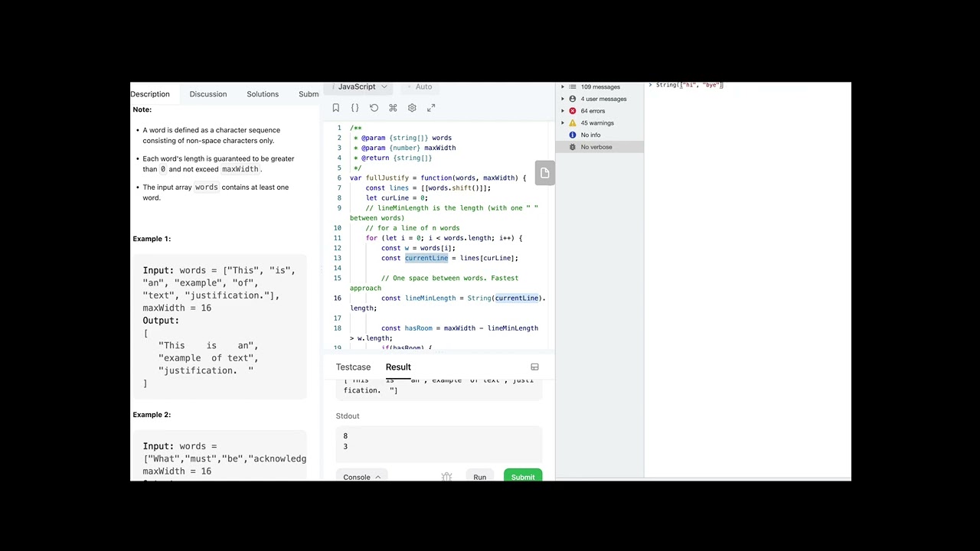Select the Result tab
Viewport: 980px width, 551px height.
tap(398, 367)
